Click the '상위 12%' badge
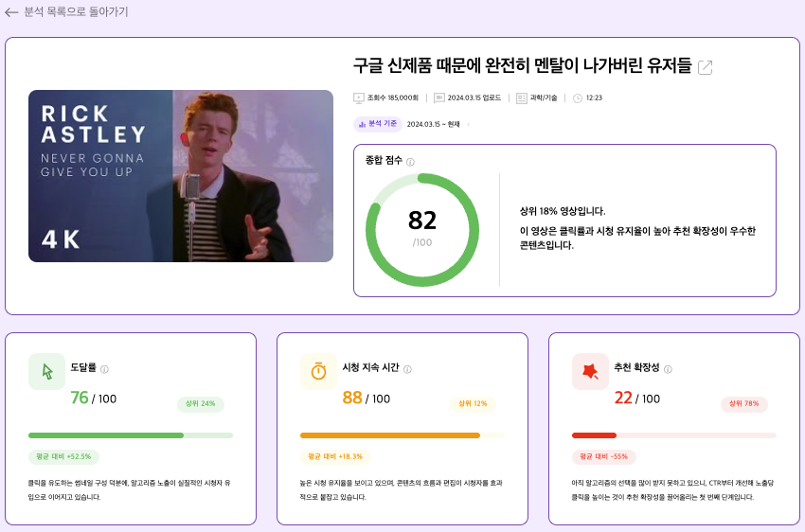Viewport: 805px width, 532px height. tap(473, 404)
